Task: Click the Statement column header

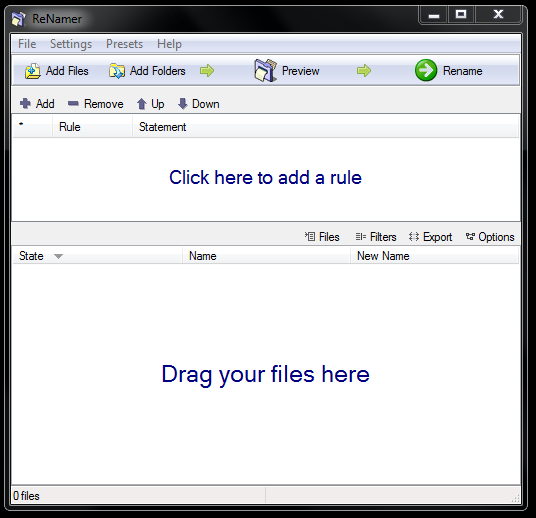Action: (325, 127)
